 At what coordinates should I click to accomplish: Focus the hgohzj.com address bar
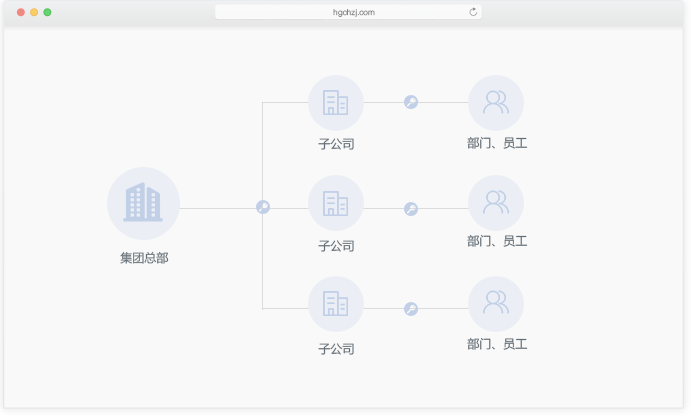coord(348,12)
